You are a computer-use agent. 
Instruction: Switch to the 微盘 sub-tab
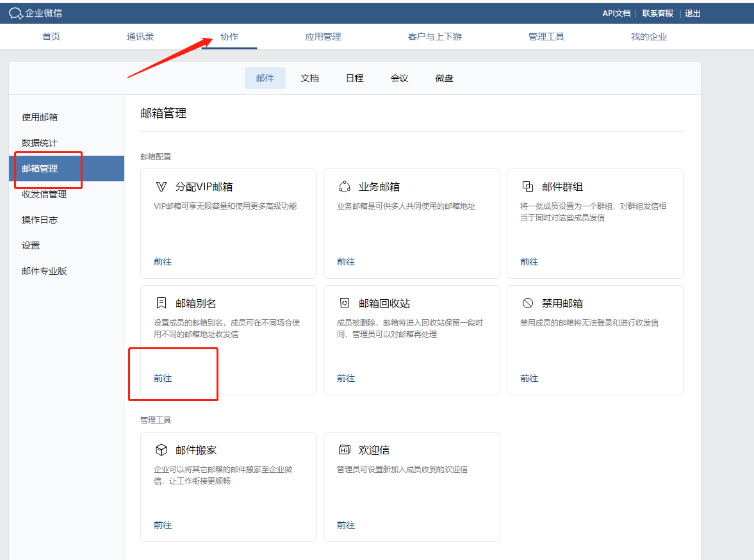(x=445, y=78)
